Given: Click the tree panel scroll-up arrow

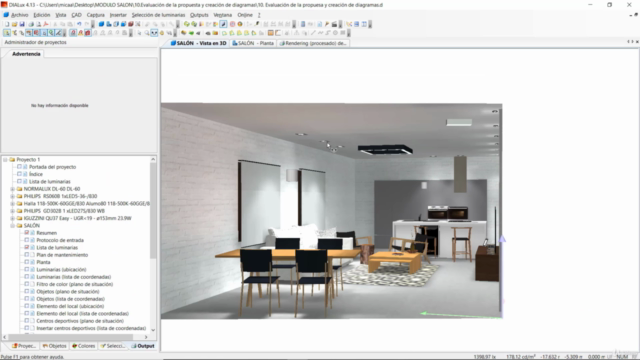Looking at the screenshot, I should tap(153, 159).
